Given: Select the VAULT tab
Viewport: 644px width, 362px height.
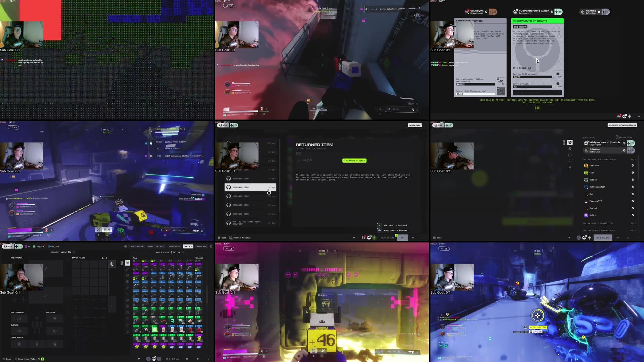Looking at the screenshot, I should click(188, 246).
